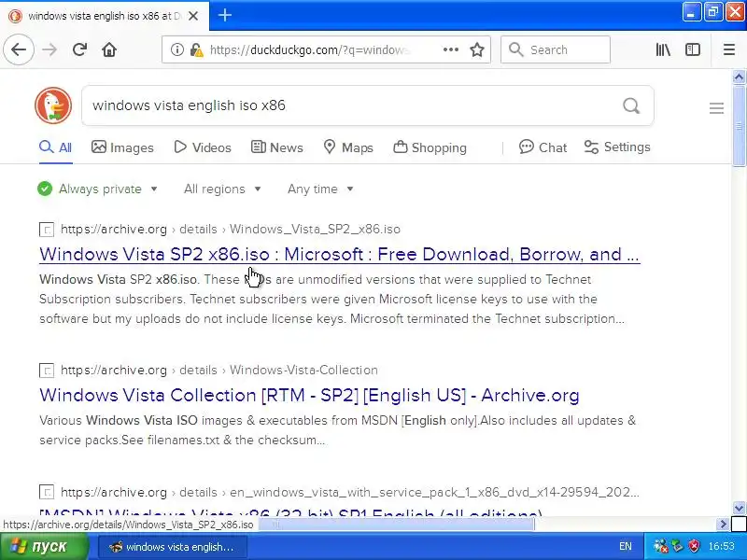Switch to Shopping results
747x560 pixels.
[x=430, y=147]
